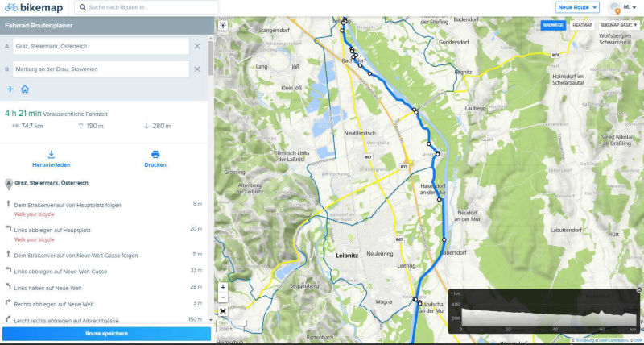
Task: Open the Neue Route dropdown
Action: [577, 7]
